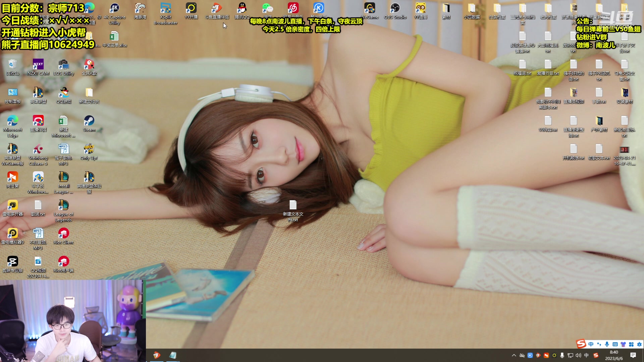Launch Steinberg Cubase 5
The height and width of the screenshot is (362, 644).
tap(38, 155)
